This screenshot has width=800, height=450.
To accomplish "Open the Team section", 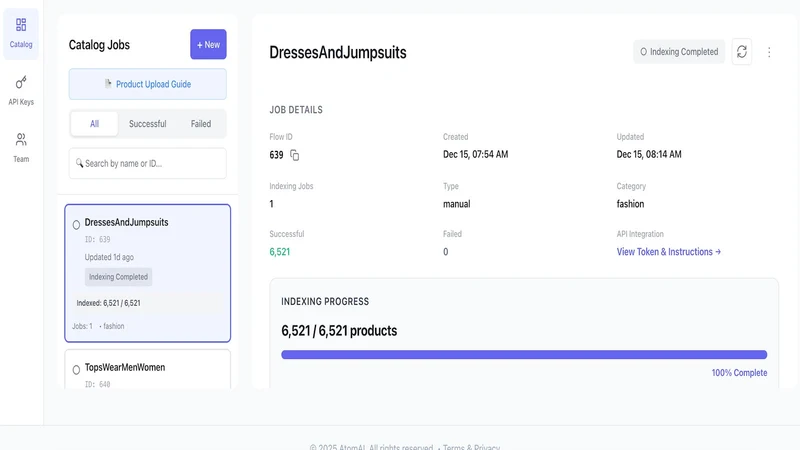I will pyautogui.click(x=21, y=148).
